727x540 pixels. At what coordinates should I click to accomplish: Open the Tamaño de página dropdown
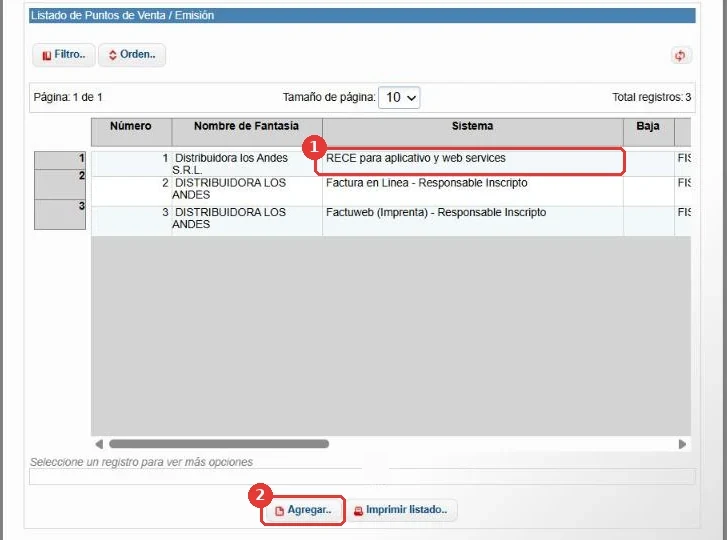399,97
